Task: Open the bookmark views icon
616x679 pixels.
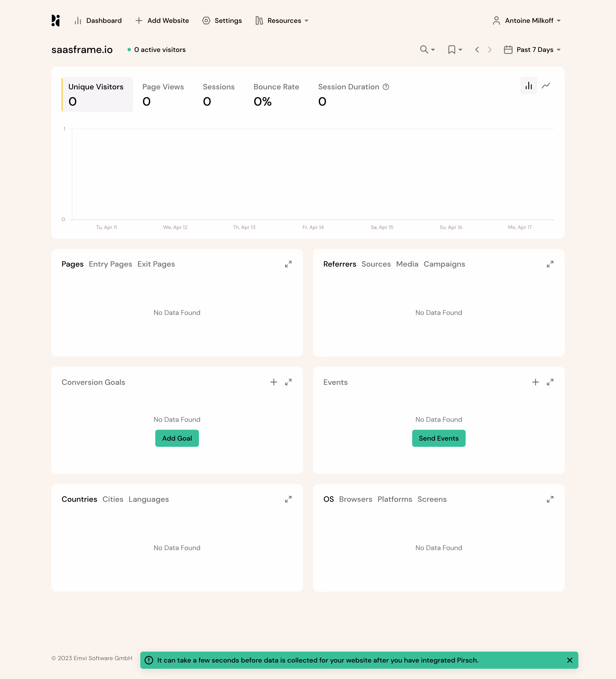Action: pyautogui.click(x=455, y=50)
